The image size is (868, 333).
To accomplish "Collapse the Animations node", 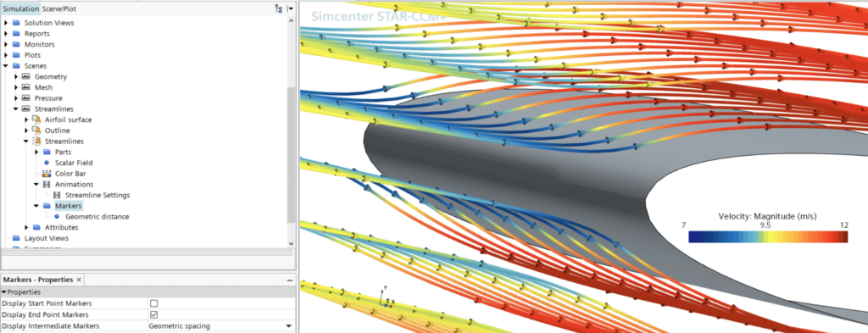I will 36,184.
